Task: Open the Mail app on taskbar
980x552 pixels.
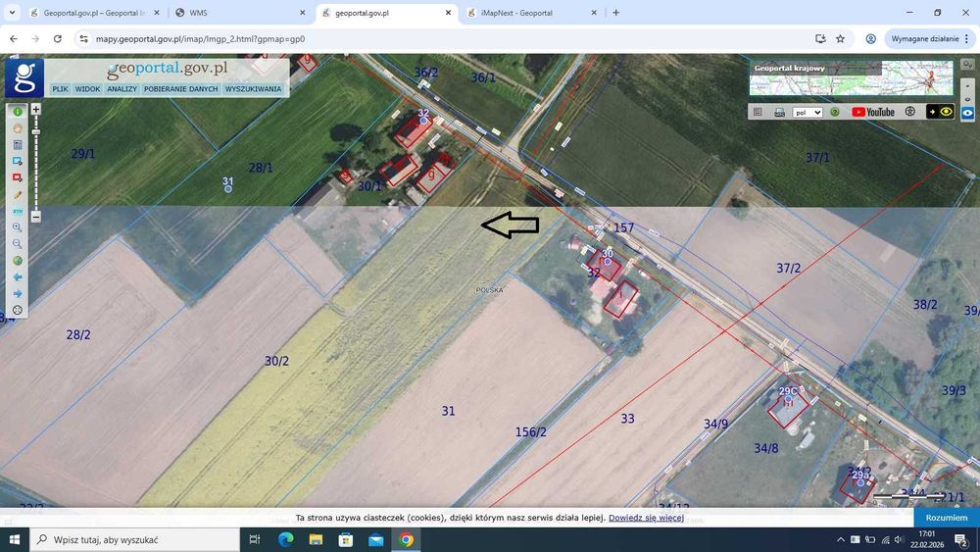Action: (375, 539)
